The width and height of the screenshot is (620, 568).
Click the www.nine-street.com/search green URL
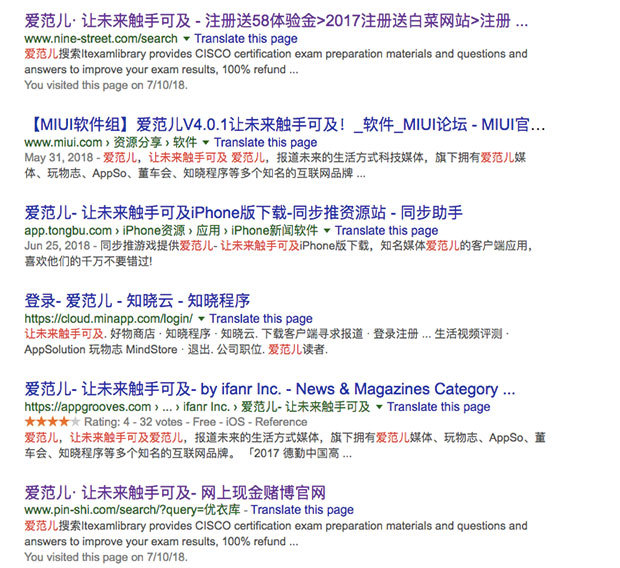[x=101, y=39]
